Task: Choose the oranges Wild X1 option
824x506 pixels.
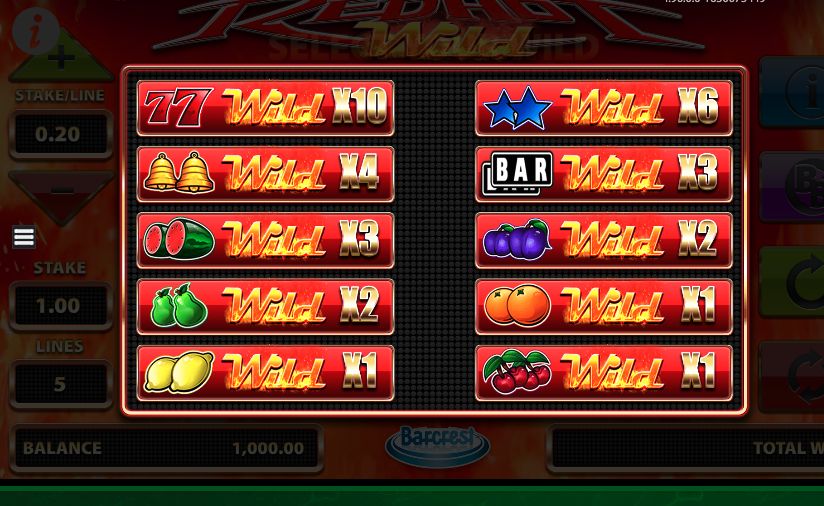Action: coord(604,306)
